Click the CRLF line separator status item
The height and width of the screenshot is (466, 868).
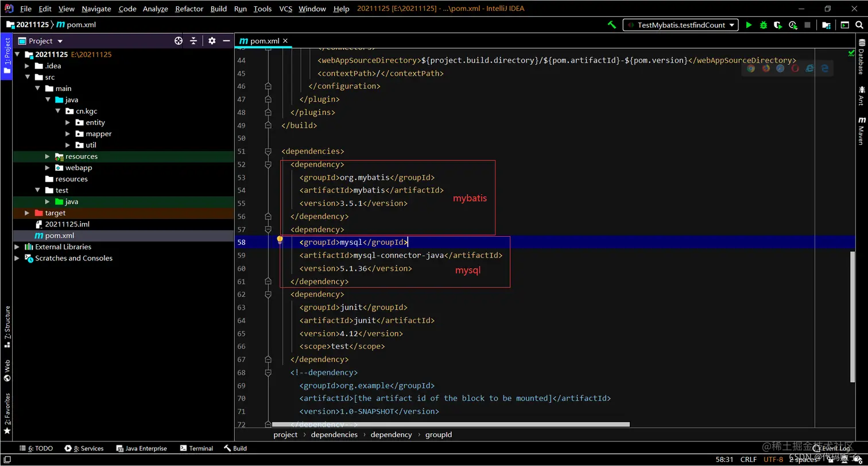(x=749, y=460)
